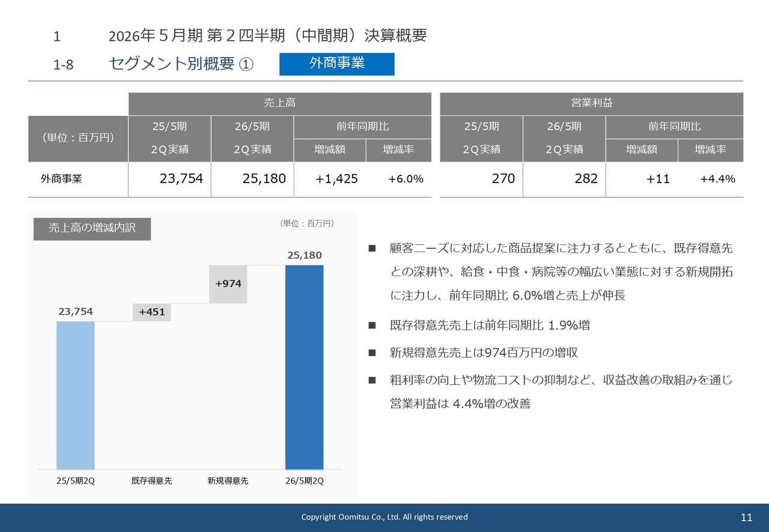The height and width of the screenshot is (532, 769).
Task: Click the +1,425 sales change cell
Action: [x=336, y=179]
